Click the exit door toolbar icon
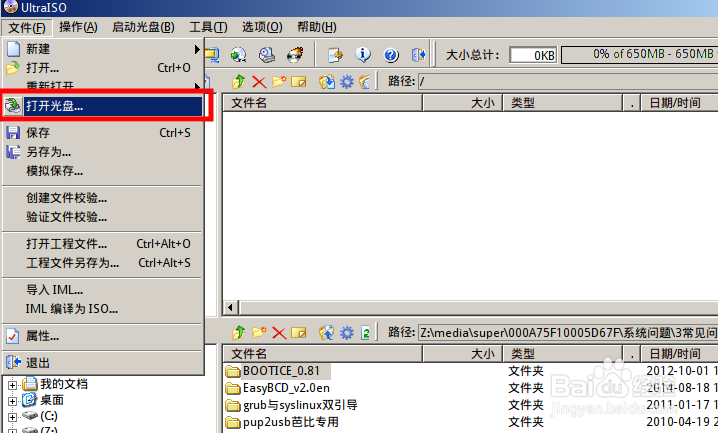Image resolution: width=718 pixels, height=433 pixels. [x=419, y=55]
